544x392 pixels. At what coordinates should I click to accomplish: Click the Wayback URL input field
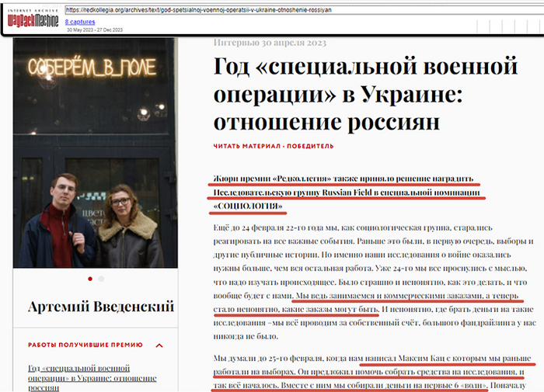pos(305,10)
